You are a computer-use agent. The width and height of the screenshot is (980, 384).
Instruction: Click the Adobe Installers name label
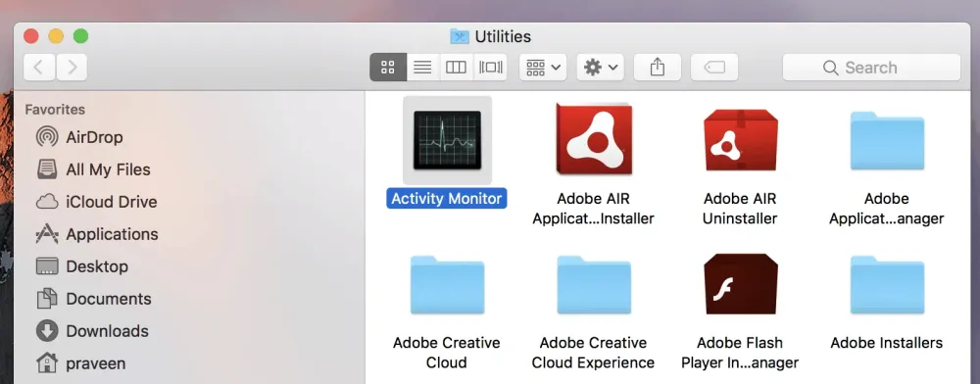[886, 343]
